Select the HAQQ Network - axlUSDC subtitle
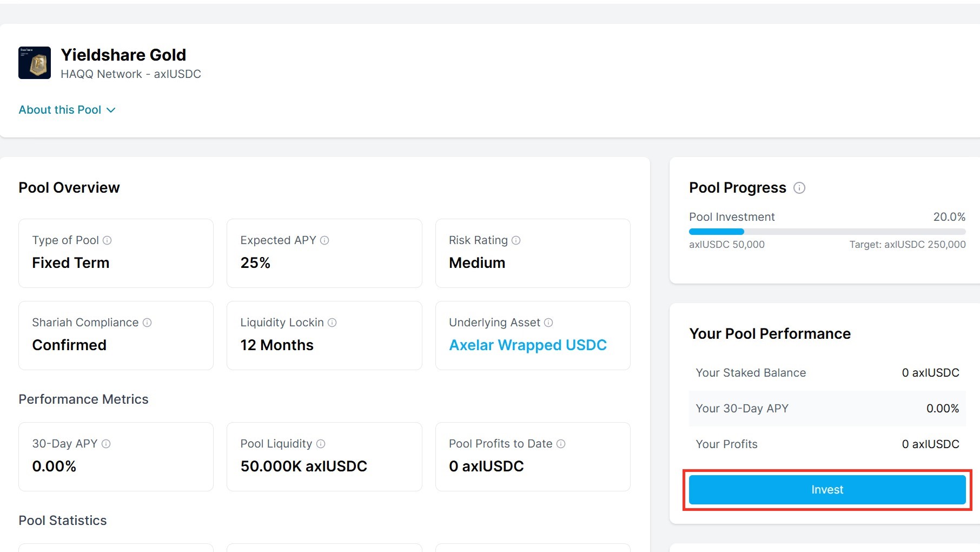Viewport: 980px width, 552px height. 131,74
